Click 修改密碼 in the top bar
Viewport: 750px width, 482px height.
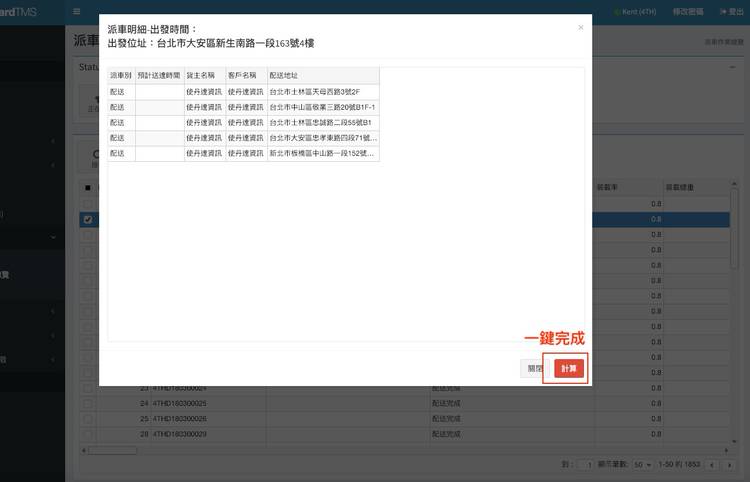tap(686, 12)
